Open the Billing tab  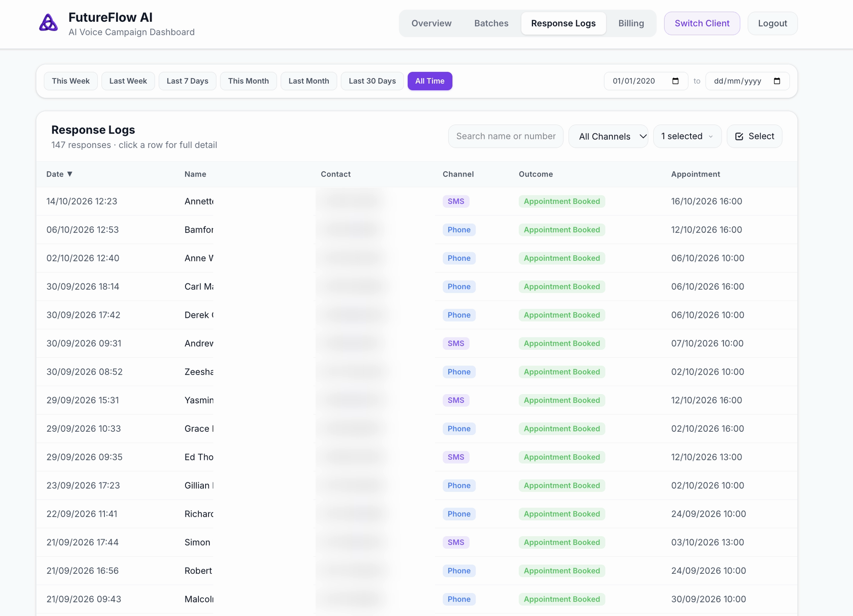pos(631,23)
